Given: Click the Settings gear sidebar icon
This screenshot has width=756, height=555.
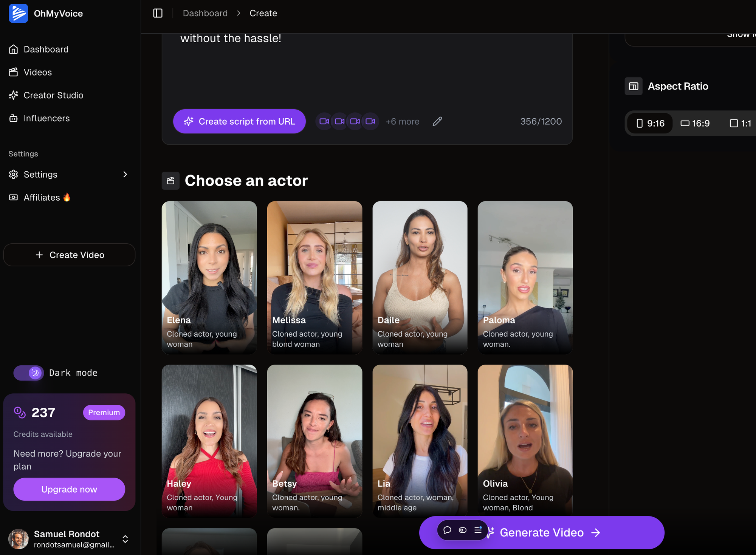Looking at the screenshot, I should click(14, 174).
